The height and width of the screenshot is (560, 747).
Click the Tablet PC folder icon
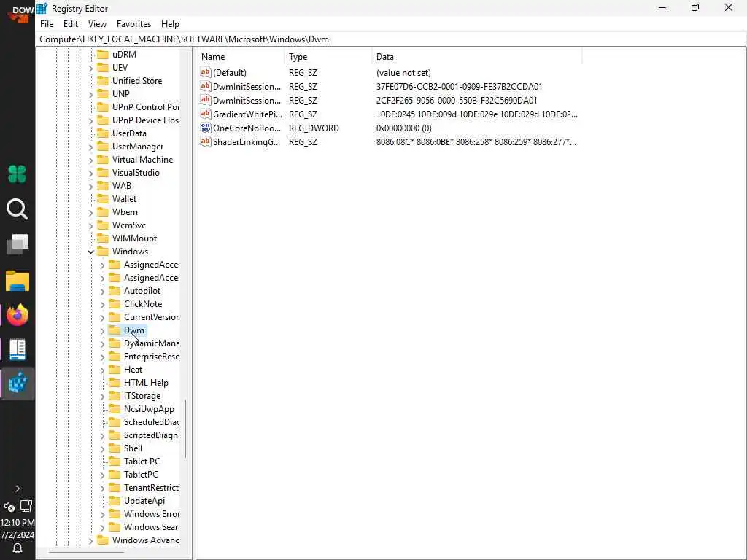pos(115,461)
